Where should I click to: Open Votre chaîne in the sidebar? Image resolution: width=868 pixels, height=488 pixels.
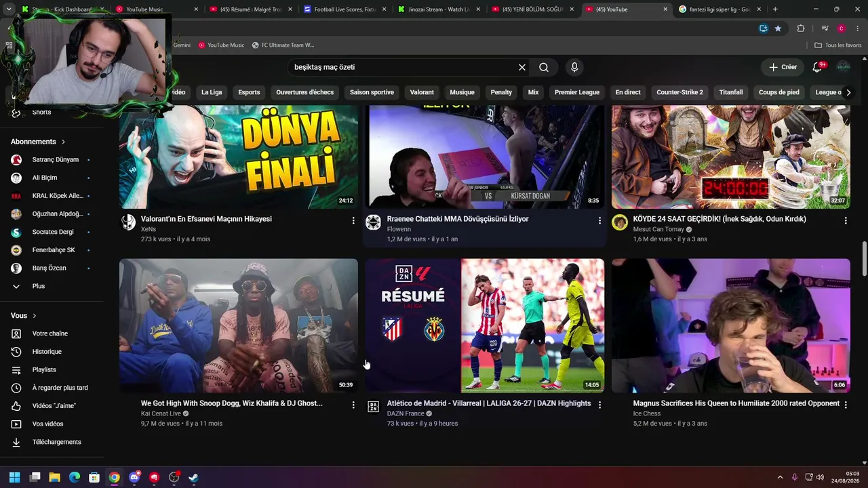coord(52,333)
